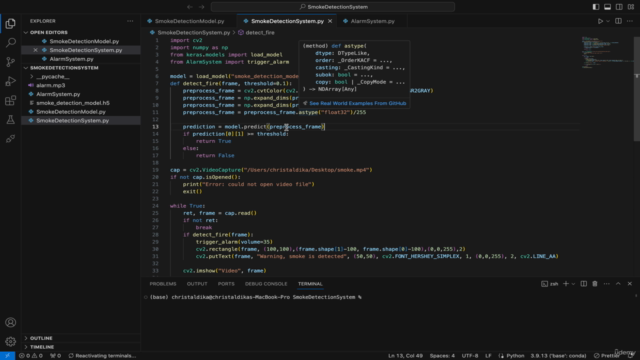The height and width of the screenshot is (360, 640).
Task: Switch to the SmokeDetectionModel.py tab
Action: tap(189, 21)
